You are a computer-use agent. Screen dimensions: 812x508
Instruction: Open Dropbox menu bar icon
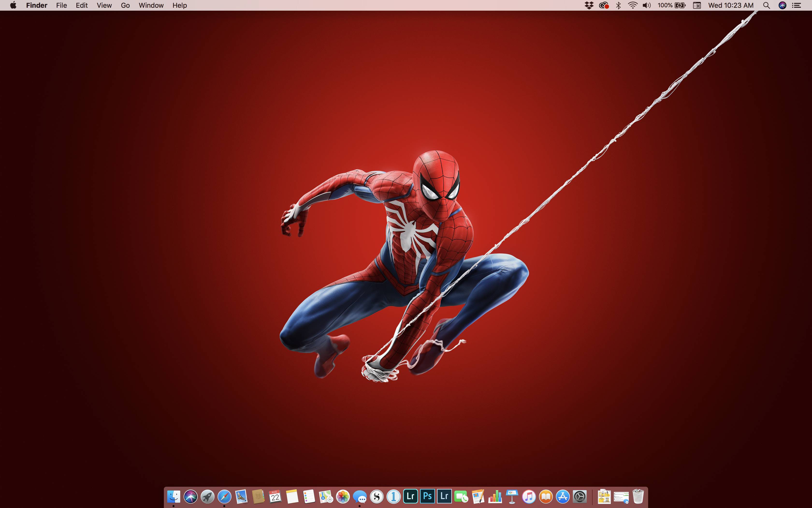point(589,5)
